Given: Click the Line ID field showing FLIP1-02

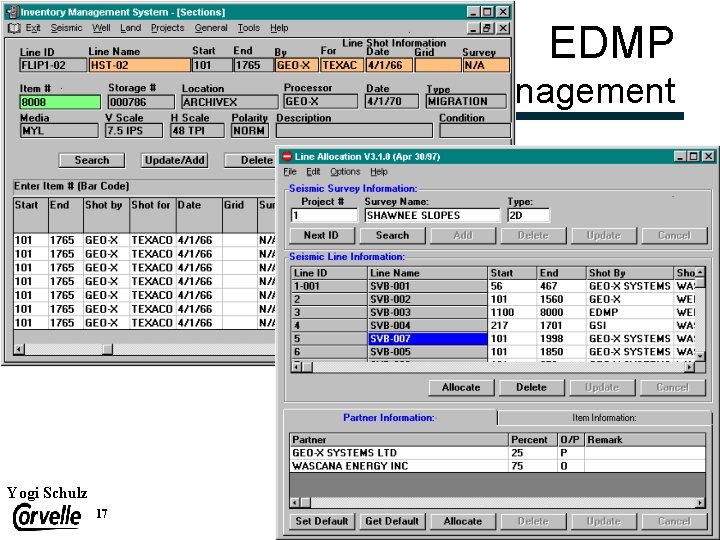Looking at the screenshot, I should pyautogui.click(x=53, y=65).
